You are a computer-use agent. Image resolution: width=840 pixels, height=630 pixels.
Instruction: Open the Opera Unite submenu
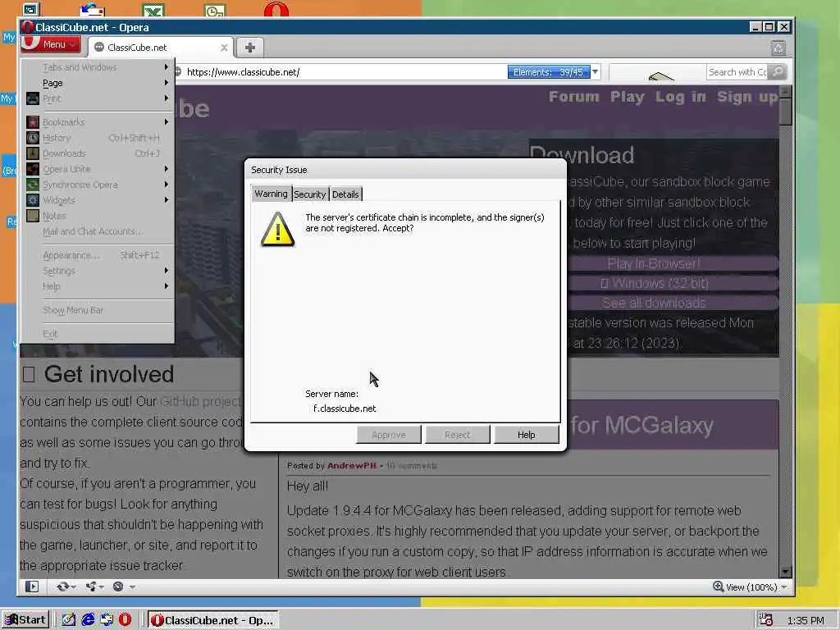[x=98, y=169]
